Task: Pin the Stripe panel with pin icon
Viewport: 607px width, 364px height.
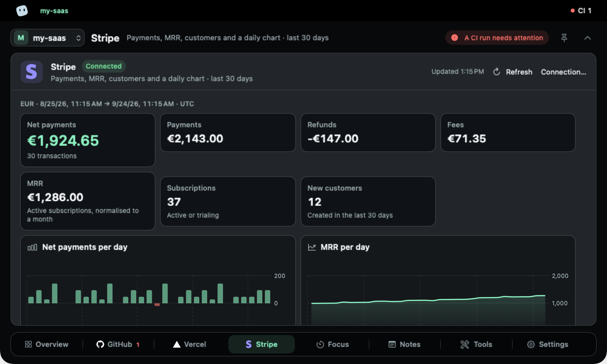Action: pyautogui.click(x=564, y=38)
